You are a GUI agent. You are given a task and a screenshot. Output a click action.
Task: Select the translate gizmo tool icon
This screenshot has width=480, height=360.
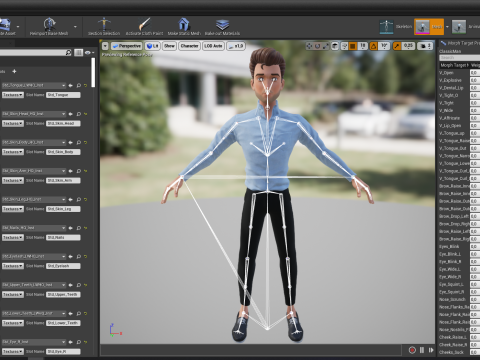tap(309, 46)
